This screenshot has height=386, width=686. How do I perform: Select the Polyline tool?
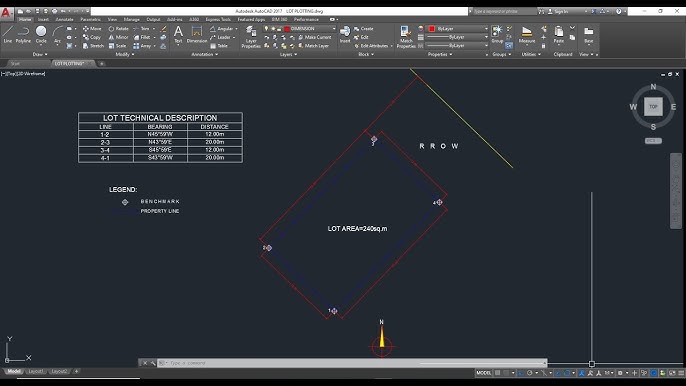[x=23, y=34]
